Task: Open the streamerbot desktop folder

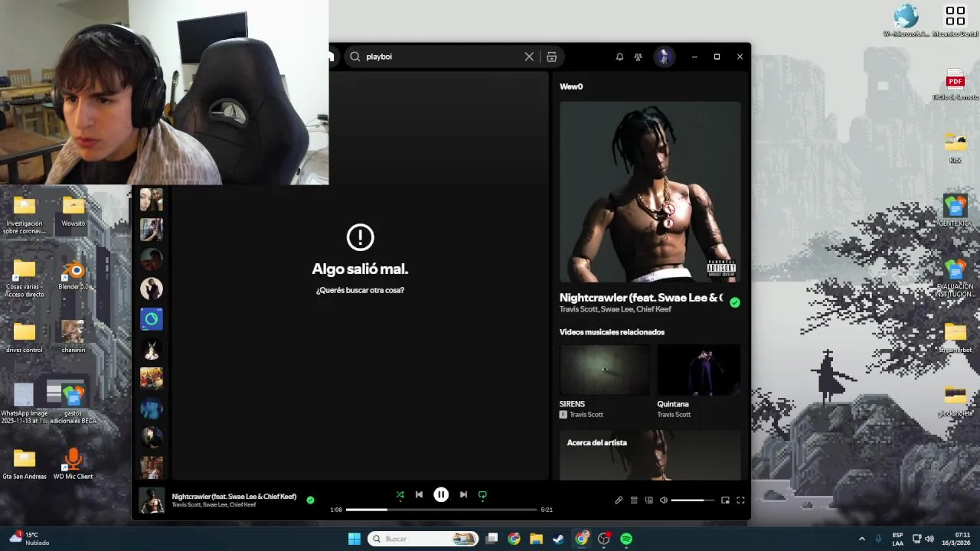Action: pos(955,338)
